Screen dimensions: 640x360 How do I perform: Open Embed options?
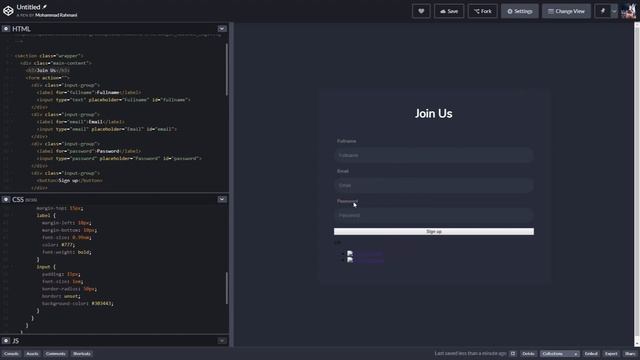[x=591, y=353]
